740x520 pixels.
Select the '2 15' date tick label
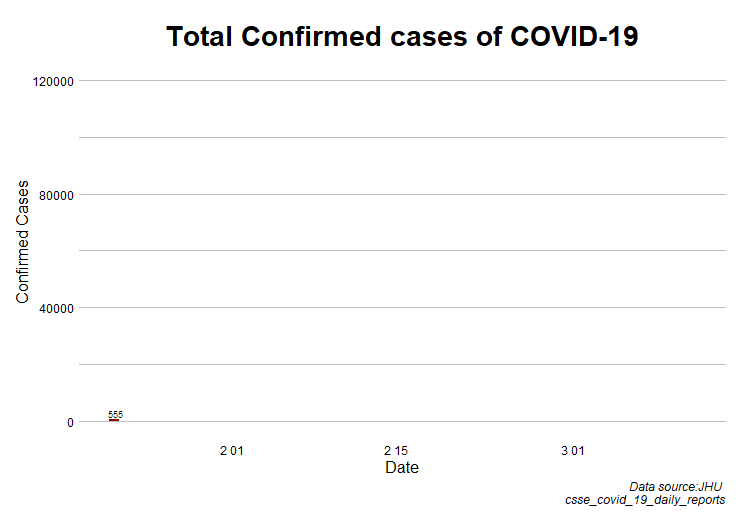click(396, 451)
